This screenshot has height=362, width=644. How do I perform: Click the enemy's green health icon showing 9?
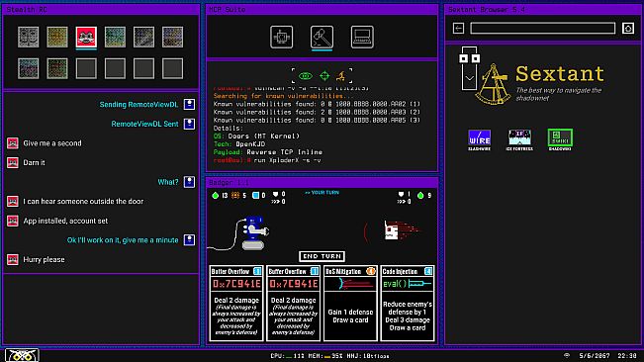(420, 196)
